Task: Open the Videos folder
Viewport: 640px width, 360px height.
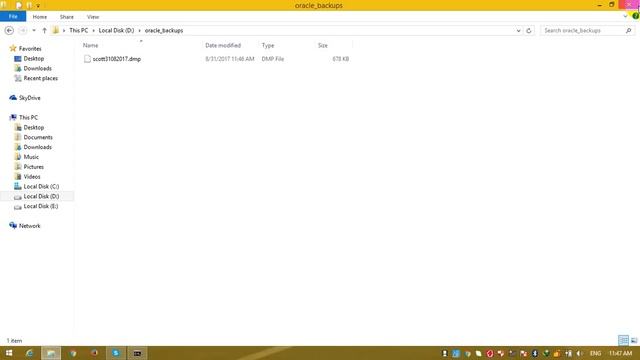Action: (x=32, y=177)
